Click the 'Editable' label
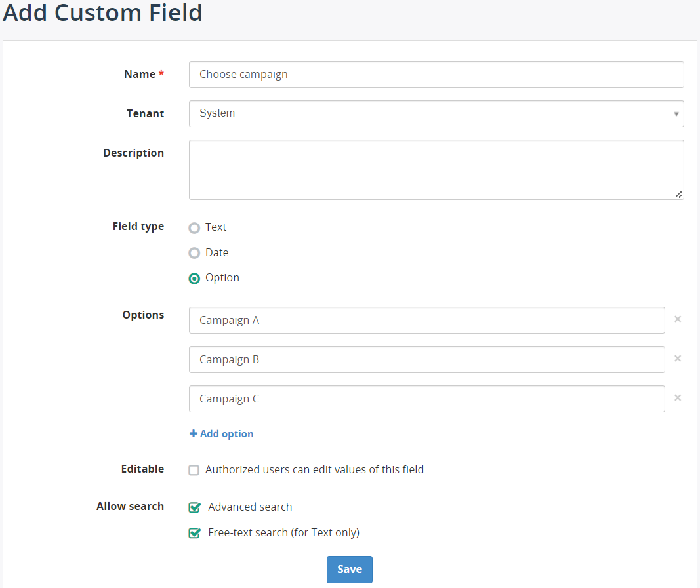 tap(142, 469)
